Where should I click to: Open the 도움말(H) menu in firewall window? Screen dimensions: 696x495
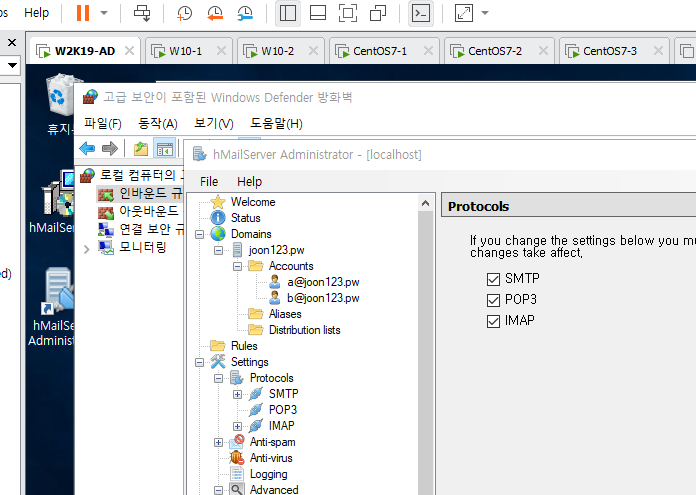[276, 123]
